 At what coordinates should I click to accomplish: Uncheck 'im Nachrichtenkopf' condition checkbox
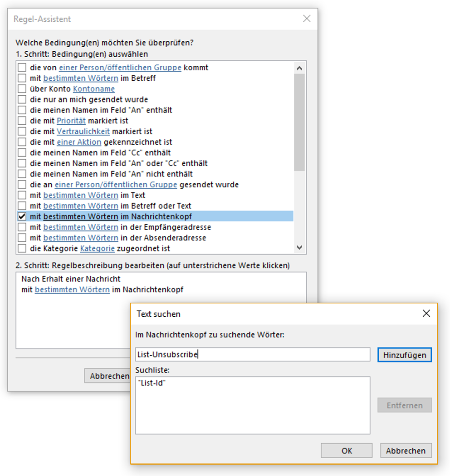pyautogui.click(x=22, y=216)
